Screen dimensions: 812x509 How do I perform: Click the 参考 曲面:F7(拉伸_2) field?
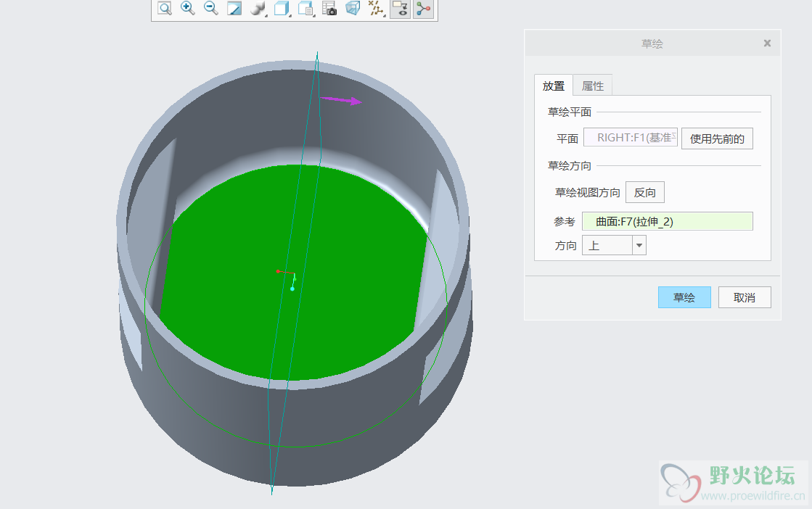click(668, 221)
